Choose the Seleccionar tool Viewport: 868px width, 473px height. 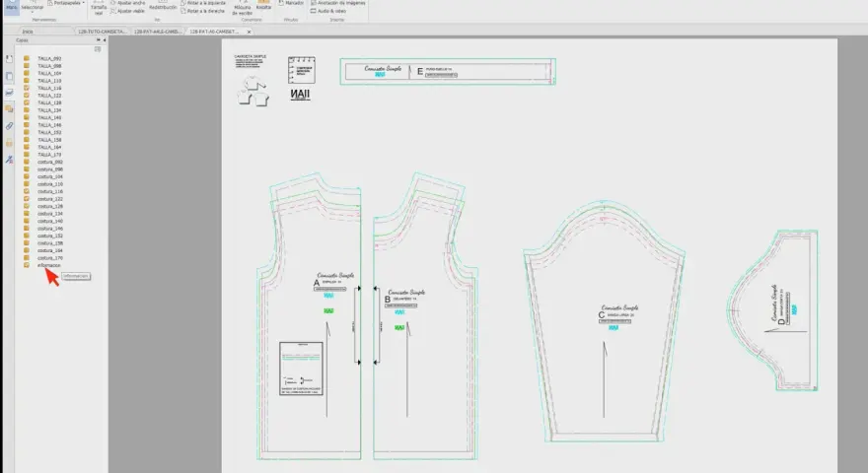(33, 7)
